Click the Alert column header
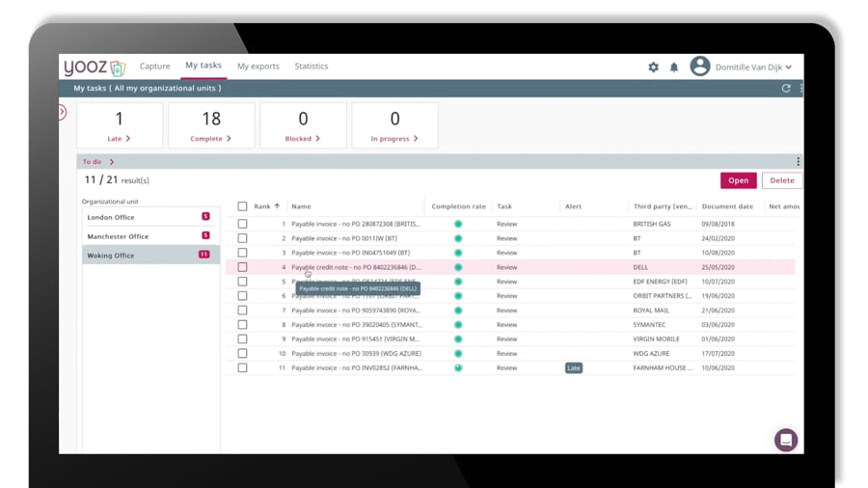The width and height of the screenshot is (868, 488). [573, 206]
